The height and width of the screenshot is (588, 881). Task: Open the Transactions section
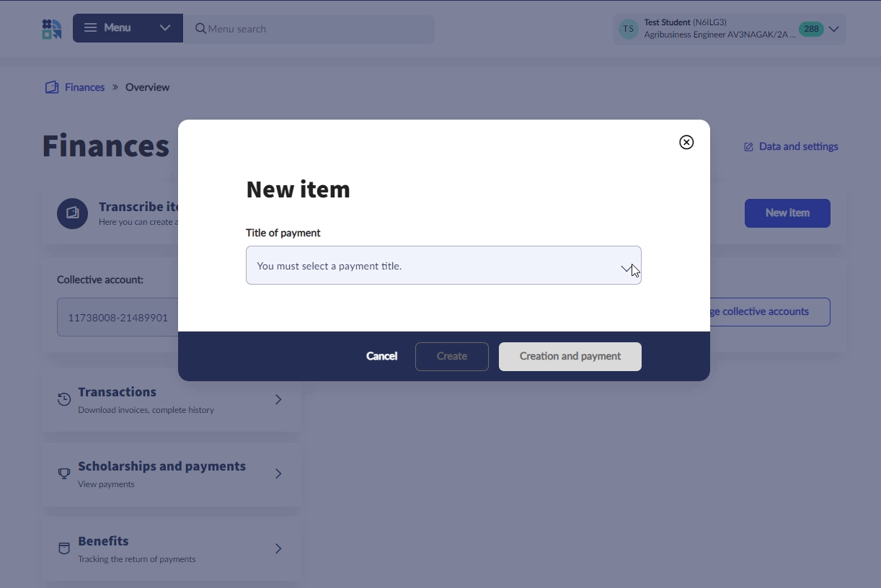click(172, 400)
